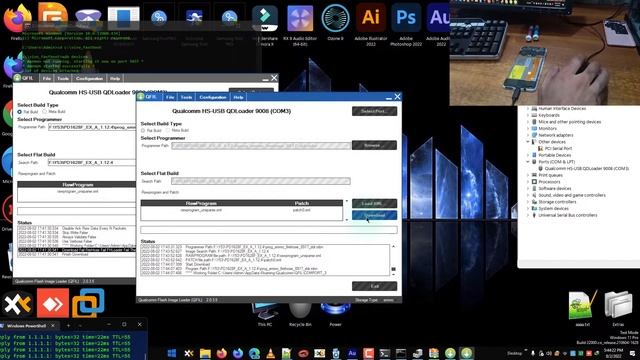Collapse the Ports (COM & LPT) node
This screenshot has height=360, width=640.
tap(528, 162)
